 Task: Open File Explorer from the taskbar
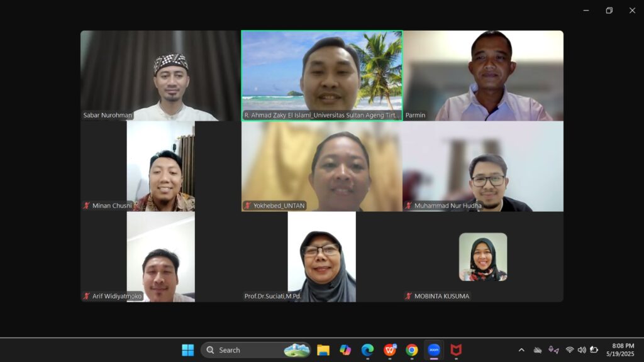pyautogui.click(x=323, y=350)
